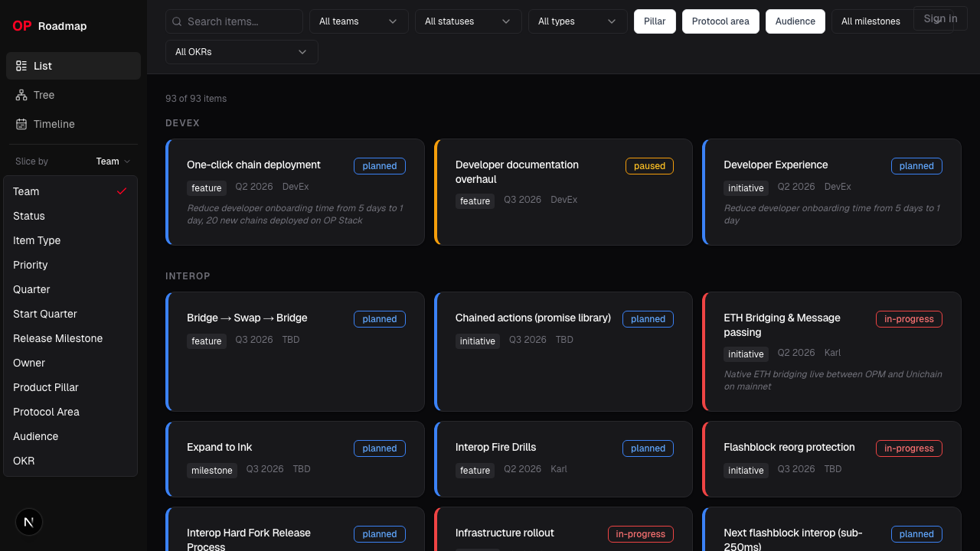Open the All statuses dropdown
Viewport: 980px width, 551px height.
pyautogui.click(x=468, y=21)
